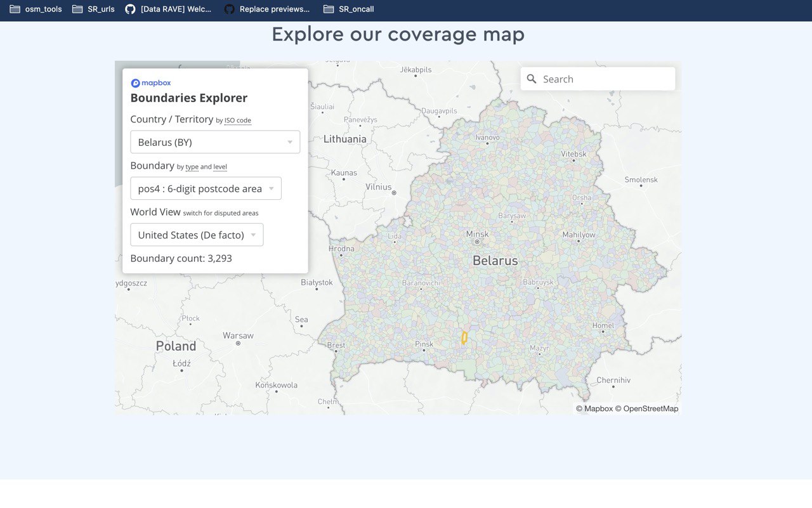Click the Vitebsk label on the map

pyautogui.click(x=574, y=154)
